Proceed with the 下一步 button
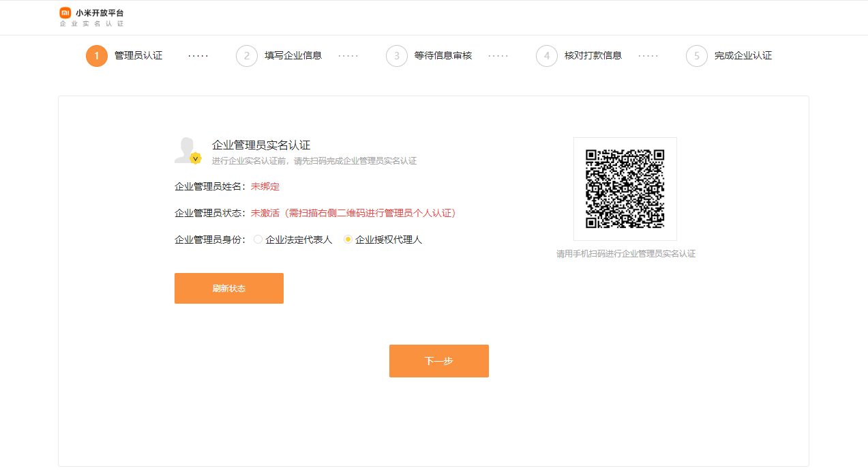This screenshot has width=868, height=475. [x=439, y=361]
